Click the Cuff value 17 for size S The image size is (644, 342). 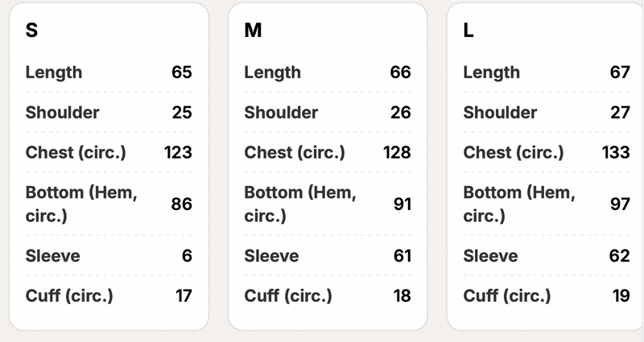[x=184, y=295]
